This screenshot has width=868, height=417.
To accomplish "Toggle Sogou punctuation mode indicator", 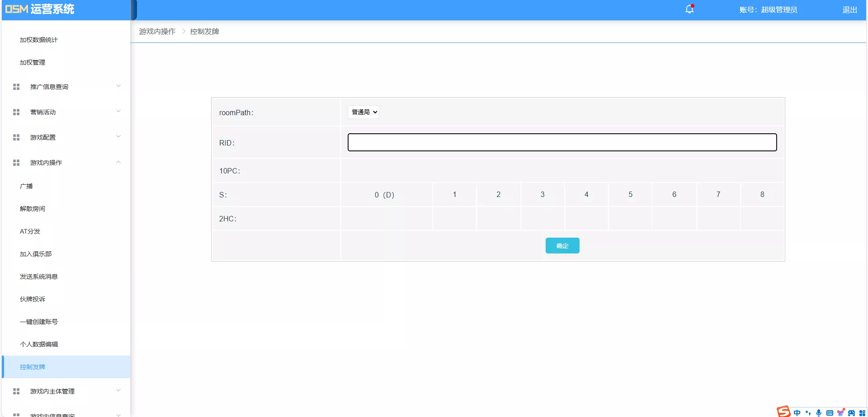I will point(808,412).
